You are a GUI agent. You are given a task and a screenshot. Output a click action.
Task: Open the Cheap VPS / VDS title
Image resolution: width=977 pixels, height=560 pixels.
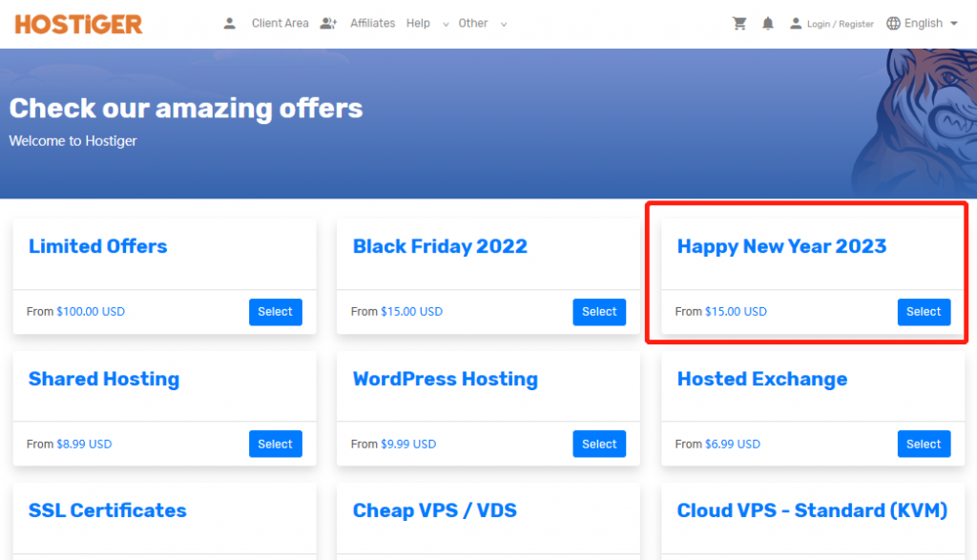[x=435, y=510]
